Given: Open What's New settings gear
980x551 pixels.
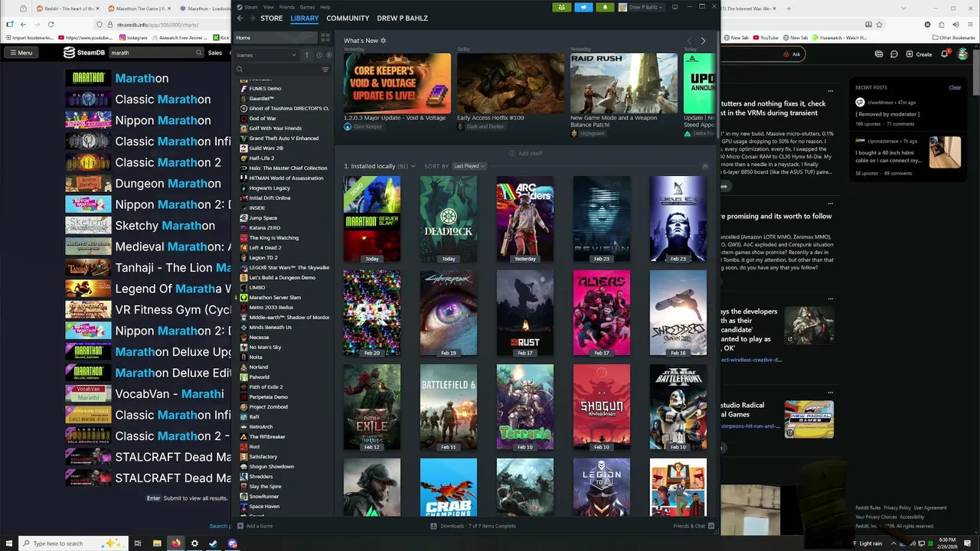Looking at the screenshot, I should [384, 41].
